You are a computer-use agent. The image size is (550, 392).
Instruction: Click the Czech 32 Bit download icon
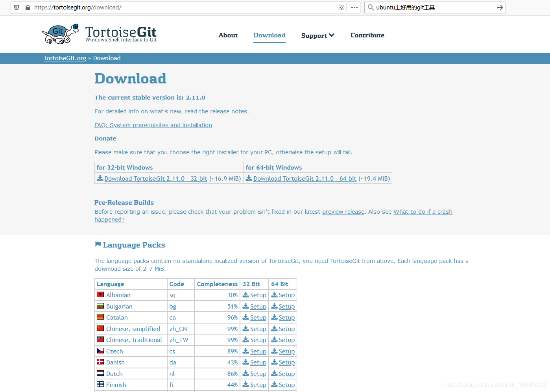click(246, 351)
